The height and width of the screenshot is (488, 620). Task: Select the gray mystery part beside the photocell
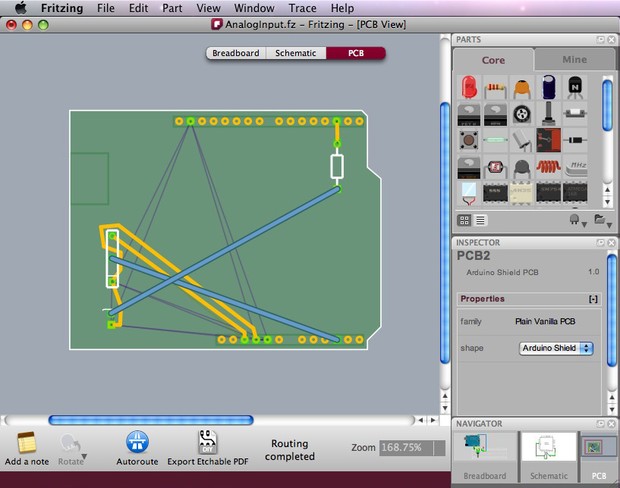coord(469,168)
